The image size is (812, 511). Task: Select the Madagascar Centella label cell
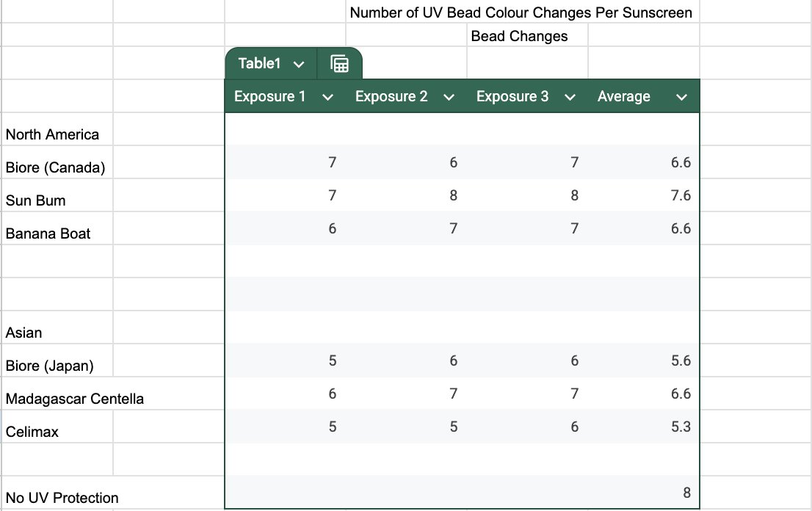click(x=75, y=399)
